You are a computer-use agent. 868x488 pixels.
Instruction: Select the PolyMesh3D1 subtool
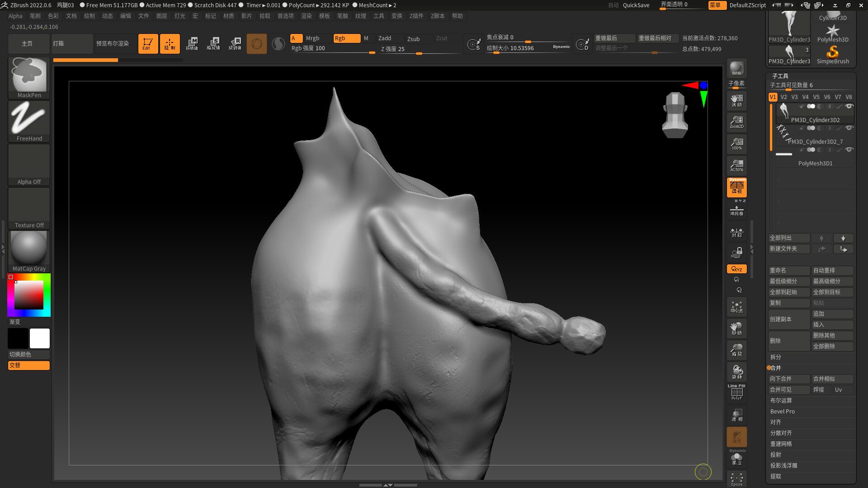pos(815,163)
